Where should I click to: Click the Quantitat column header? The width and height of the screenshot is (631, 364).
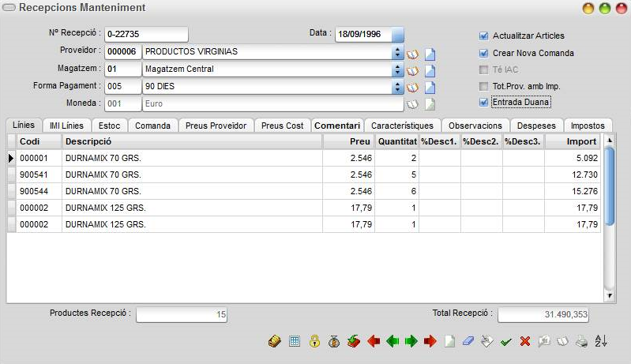[x=396, y=141]
